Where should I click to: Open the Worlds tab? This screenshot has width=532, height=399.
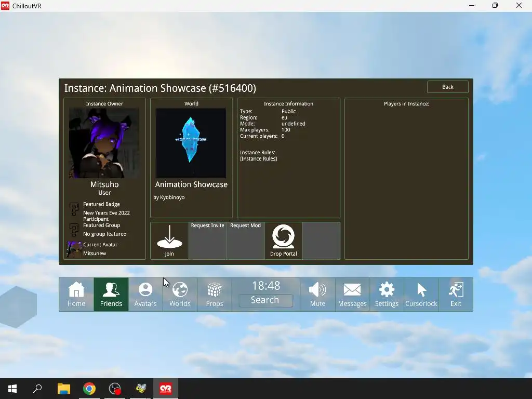coord(180,295)
